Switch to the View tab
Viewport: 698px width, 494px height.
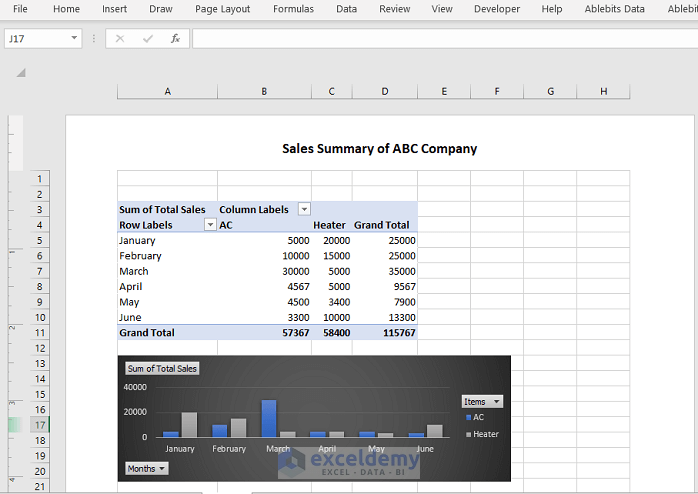(x=442, y=9)
